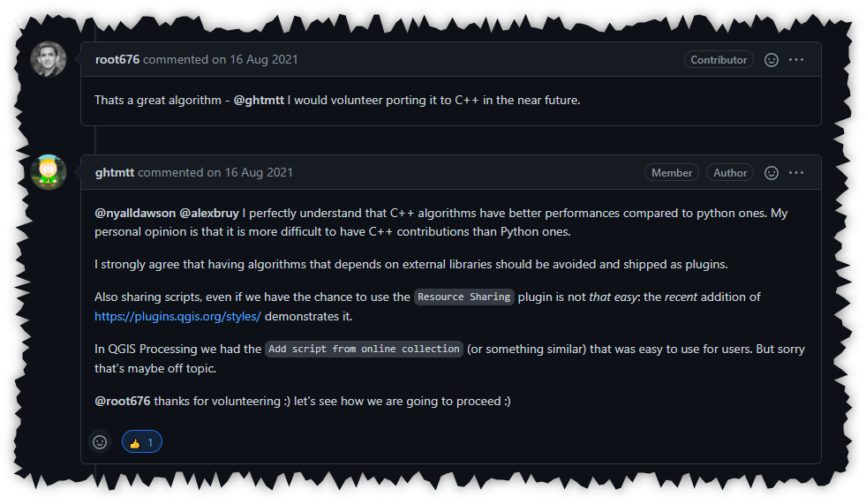Open options menu on root676's comment
This screenshot has height=504, width=866.
pyautogui.click(x=796, y=60)
